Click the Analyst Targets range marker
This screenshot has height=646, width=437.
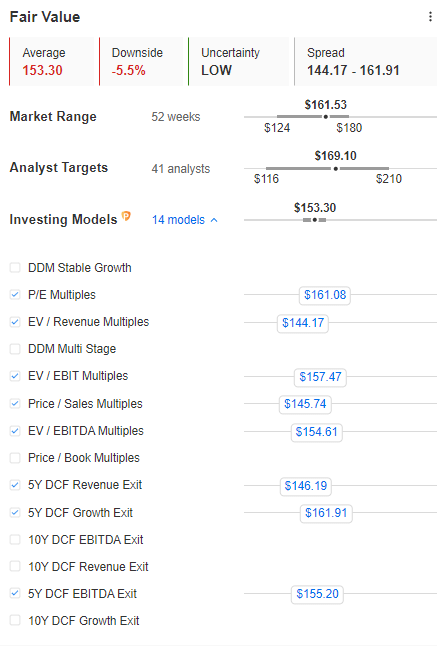pos(336,169)
